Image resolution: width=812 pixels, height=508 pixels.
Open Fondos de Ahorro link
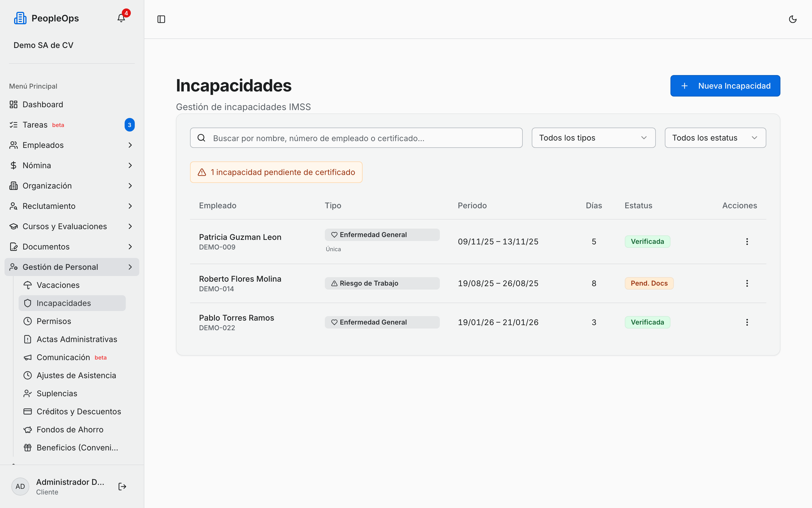72,430
